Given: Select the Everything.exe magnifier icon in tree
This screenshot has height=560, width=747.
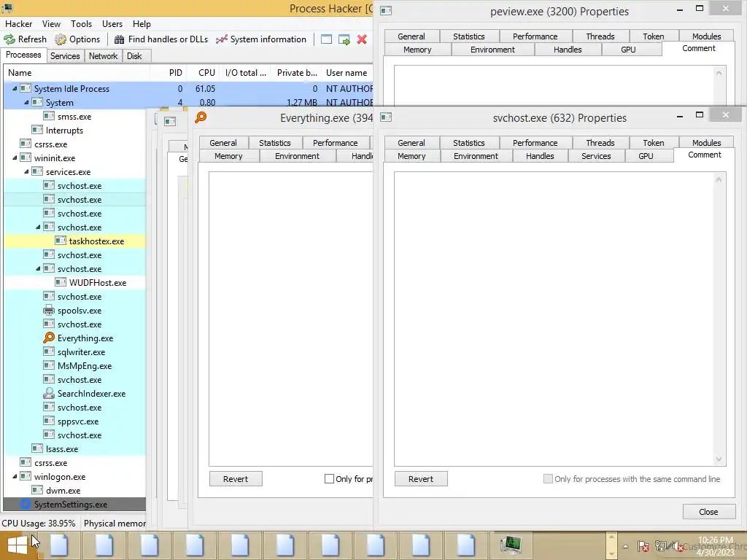Looking at the screenshot, I should click(x=49, y=338).
